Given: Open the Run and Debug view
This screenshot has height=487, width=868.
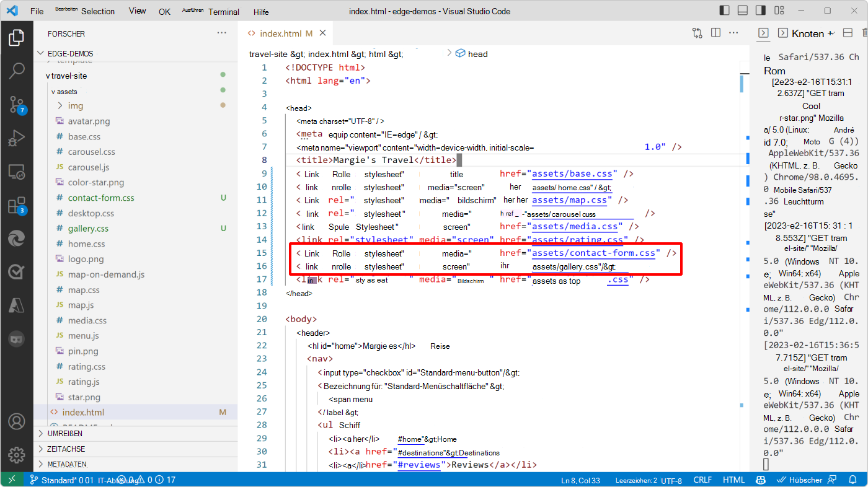Looking at the screenshot, I should [17, 138].
